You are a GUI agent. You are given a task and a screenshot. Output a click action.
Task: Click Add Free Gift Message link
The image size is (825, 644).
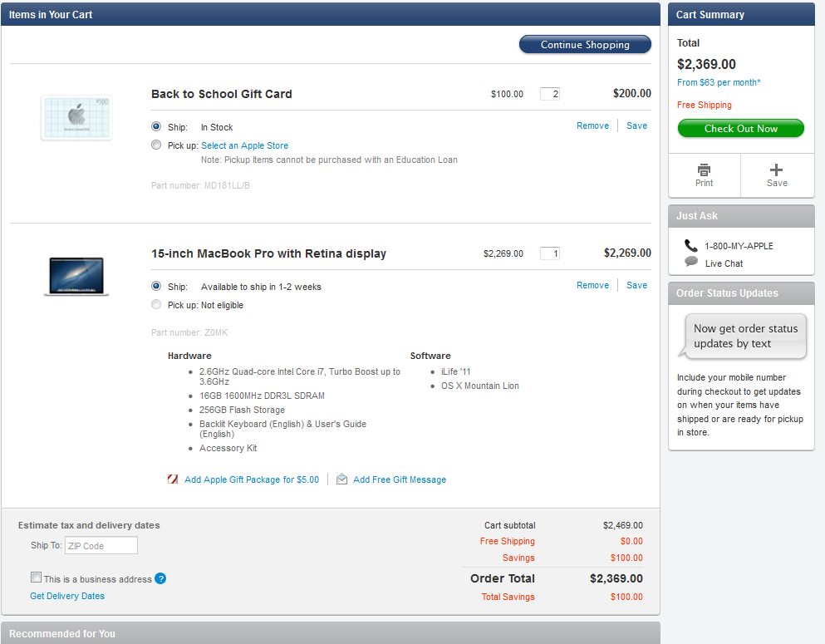(x=400, y=479)
